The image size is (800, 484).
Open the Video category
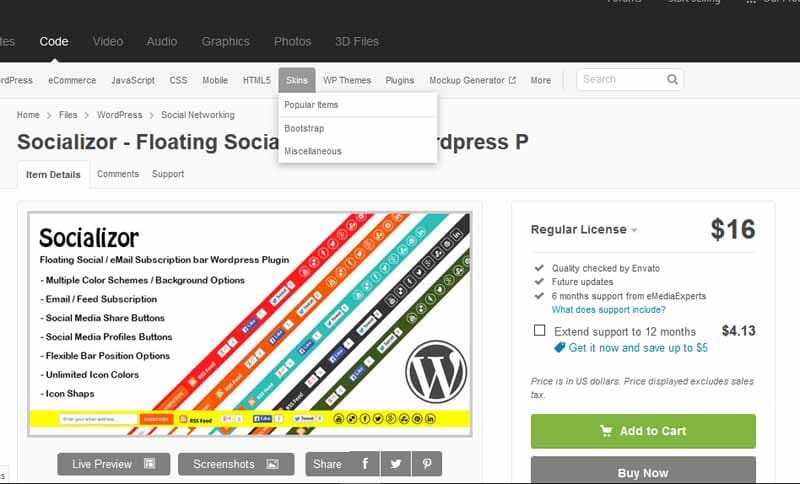pyautogui.click(x=108, y=41)
